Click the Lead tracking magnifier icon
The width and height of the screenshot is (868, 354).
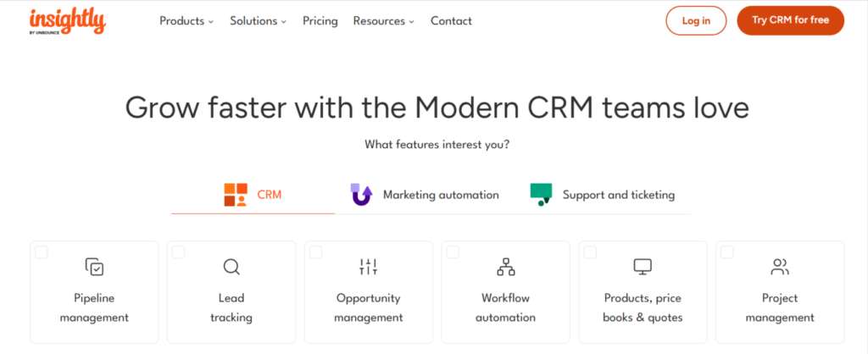coord(231,267)
